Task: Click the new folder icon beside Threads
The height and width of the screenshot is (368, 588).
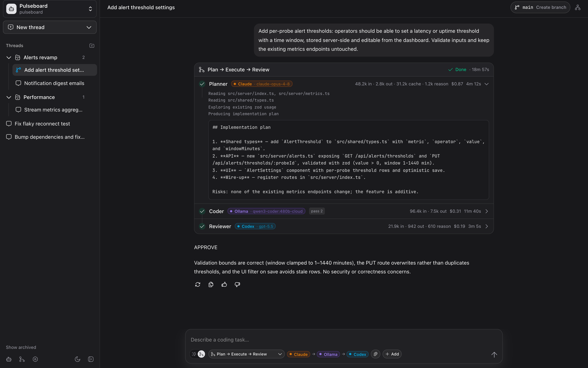Action: tap(92, 46)
